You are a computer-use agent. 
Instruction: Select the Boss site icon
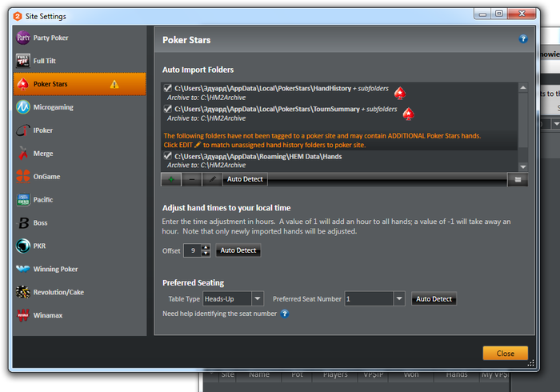[23, 222]
